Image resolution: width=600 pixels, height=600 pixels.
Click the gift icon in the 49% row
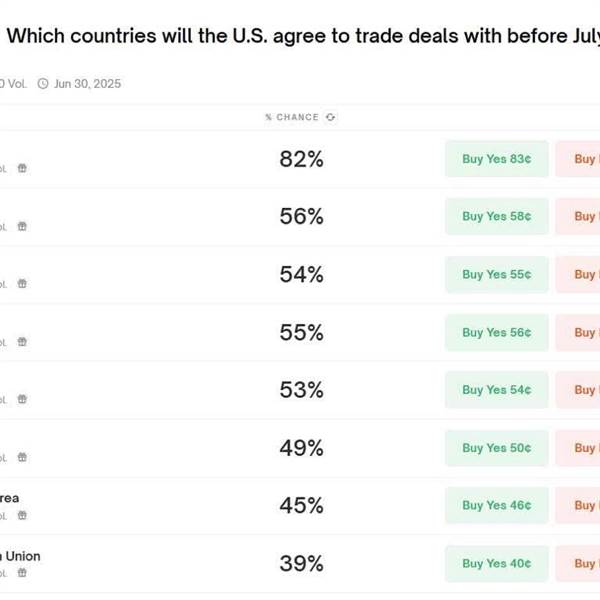[x=22, y=457]
